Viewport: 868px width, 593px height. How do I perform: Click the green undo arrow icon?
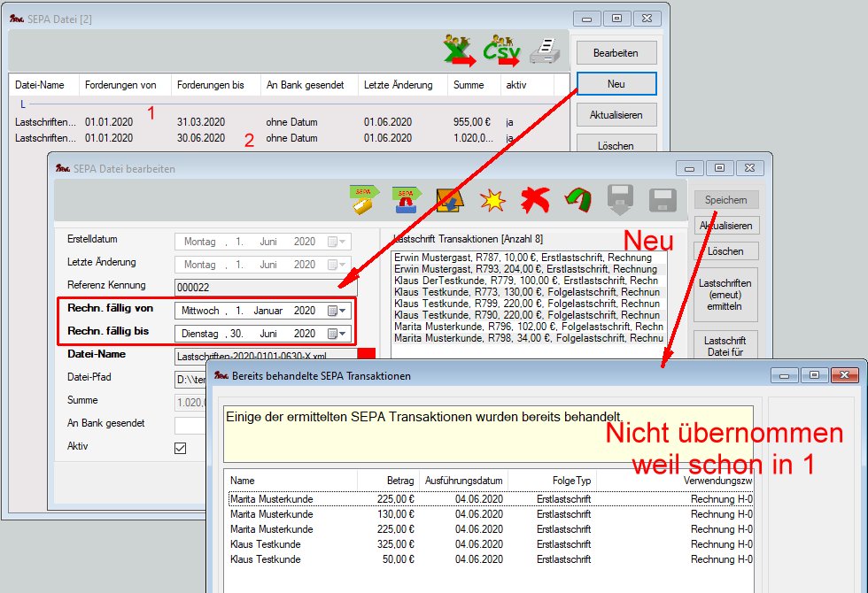577,201
